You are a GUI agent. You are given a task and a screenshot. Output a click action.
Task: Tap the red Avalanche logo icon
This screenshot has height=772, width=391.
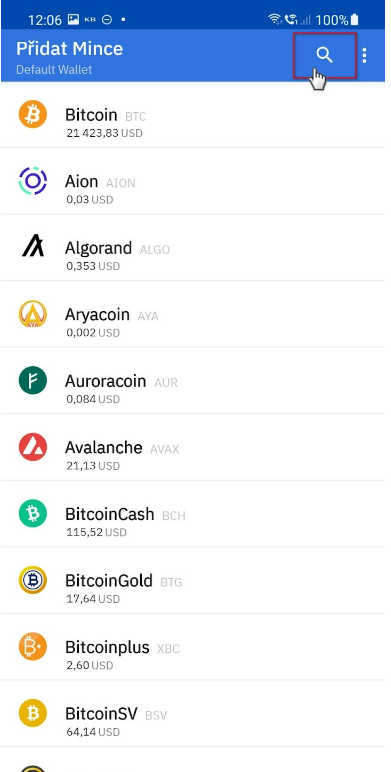[x=33, y=447]
